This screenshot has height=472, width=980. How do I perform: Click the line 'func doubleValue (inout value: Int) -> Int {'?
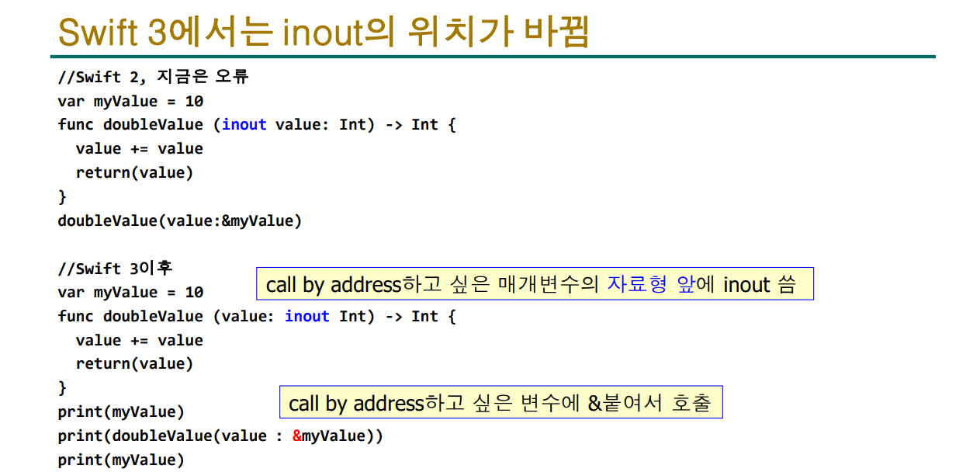click(256, 125)
